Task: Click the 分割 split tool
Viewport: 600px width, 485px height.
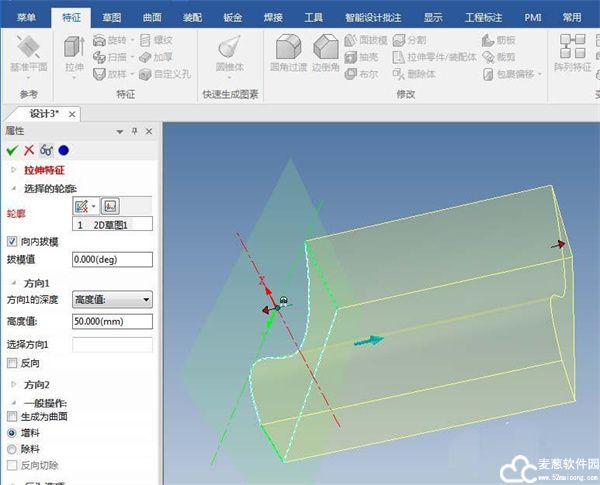Action: click(409, 40)
